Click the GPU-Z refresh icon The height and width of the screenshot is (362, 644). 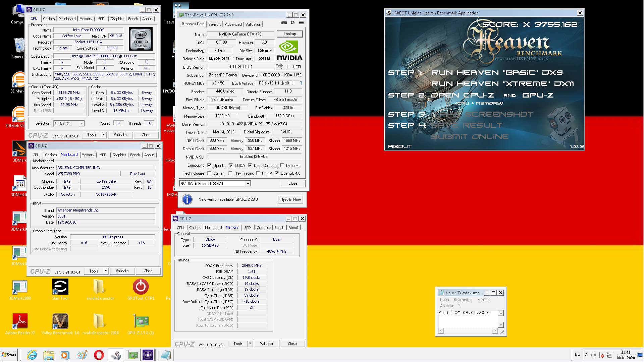(x=292, y=23)
